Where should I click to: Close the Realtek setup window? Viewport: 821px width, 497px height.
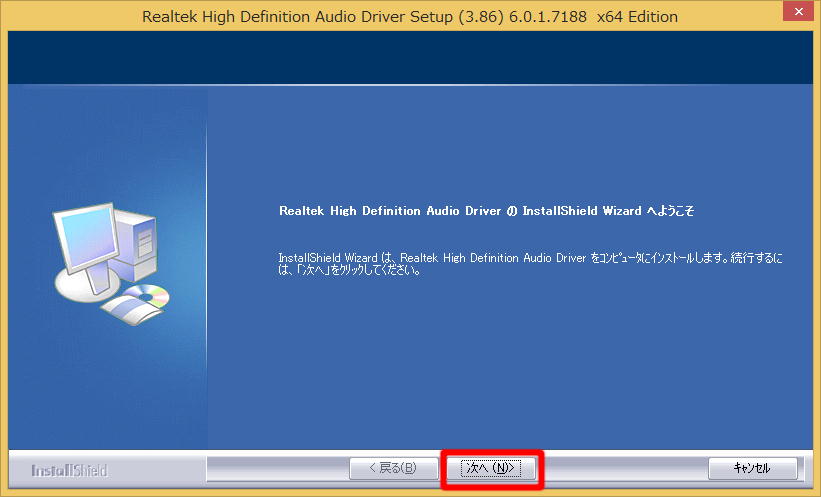coord(798,11)
